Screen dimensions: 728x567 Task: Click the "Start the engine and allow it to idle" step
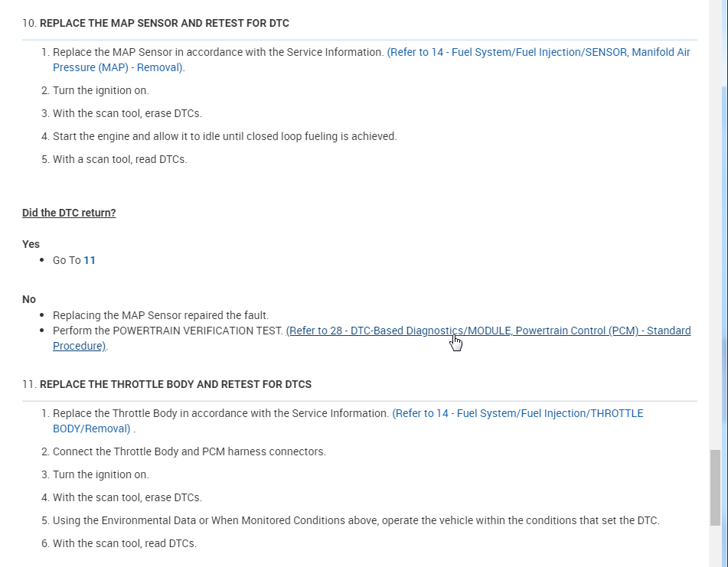click(224, 136)
